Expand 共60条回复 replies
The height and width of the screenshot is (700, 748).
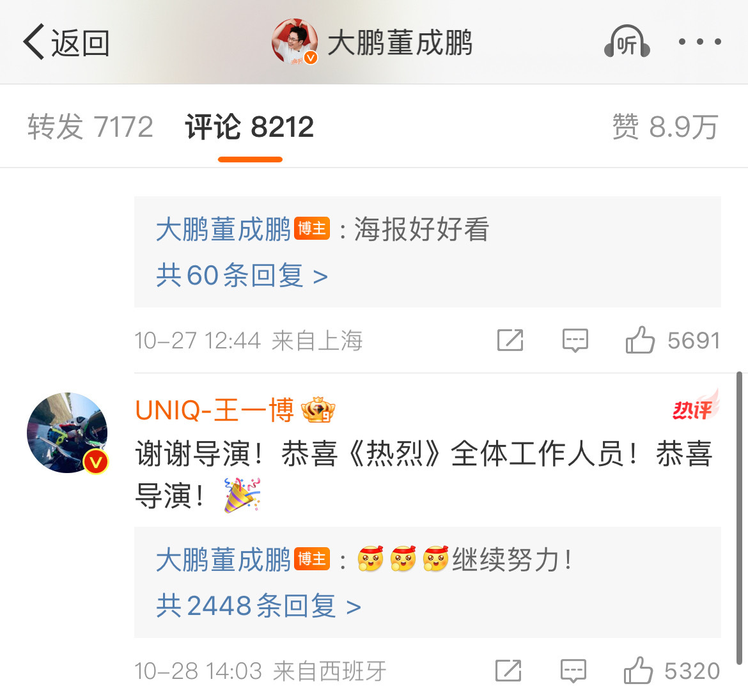coord(242,276)
